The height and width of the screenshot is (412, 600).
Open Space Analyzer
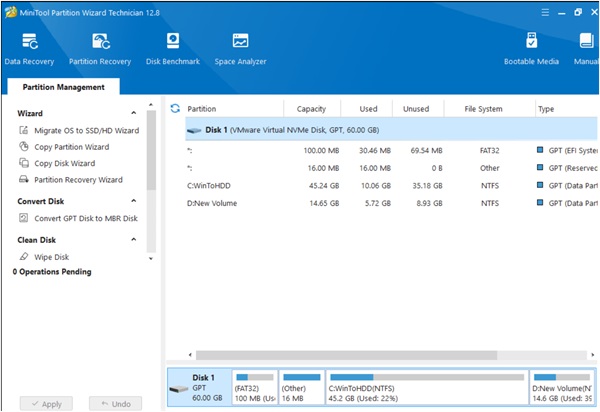[x=240, y=49]
